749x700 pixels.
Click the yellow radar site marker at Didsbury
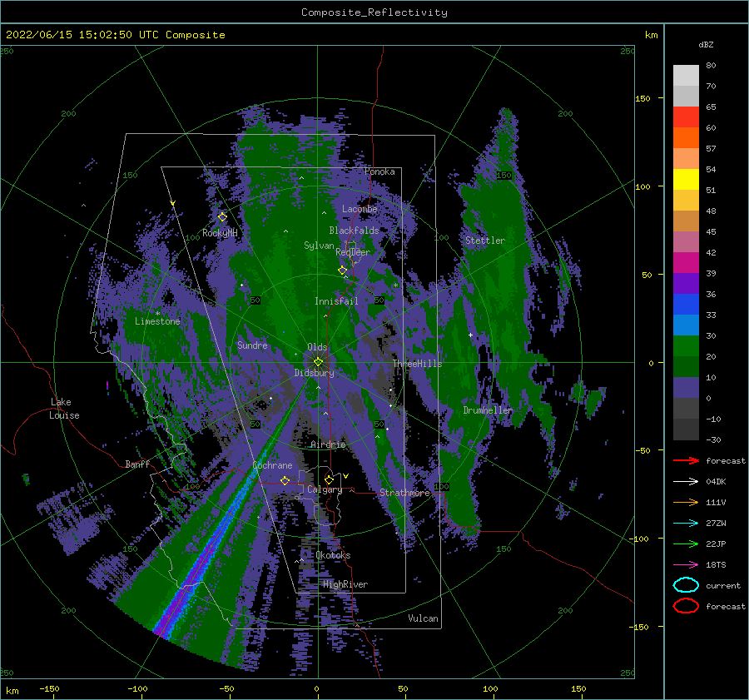pos(318,362)
